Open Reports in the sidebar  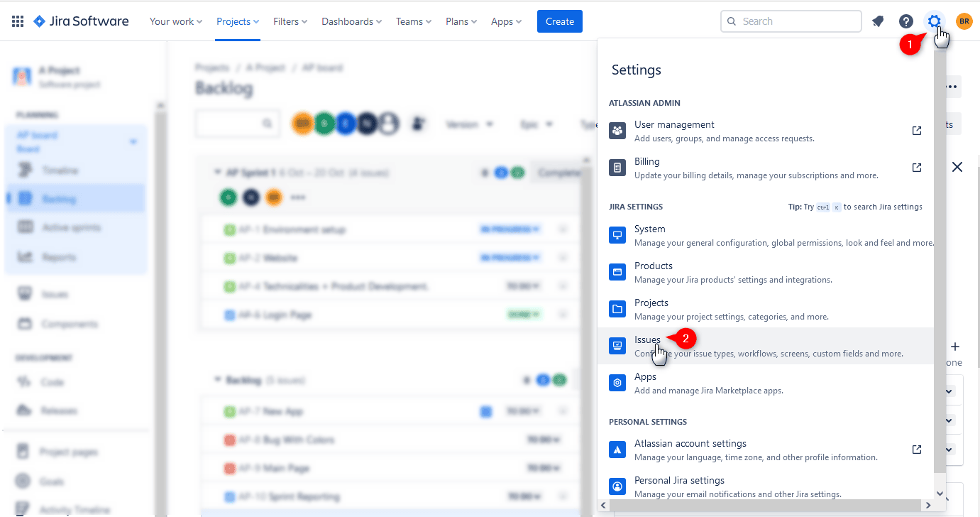[x=75, y=256]
